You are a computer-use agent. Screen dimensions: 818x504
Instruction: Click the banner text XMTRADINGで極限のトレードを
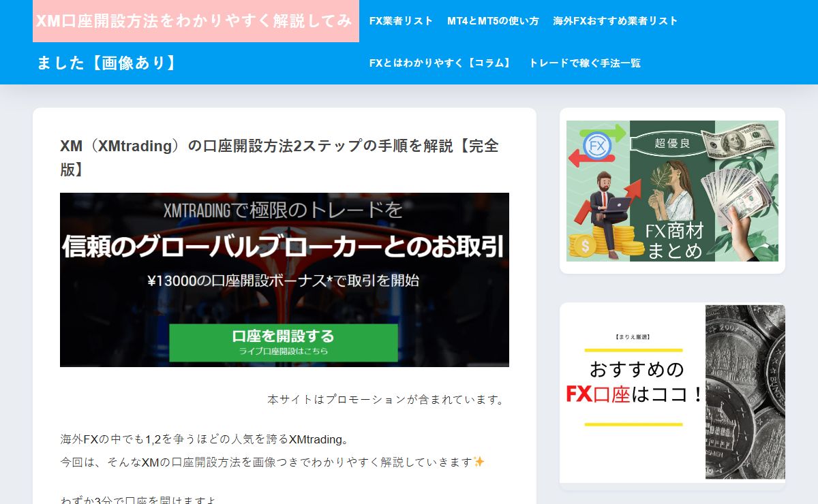pos(283,211)
